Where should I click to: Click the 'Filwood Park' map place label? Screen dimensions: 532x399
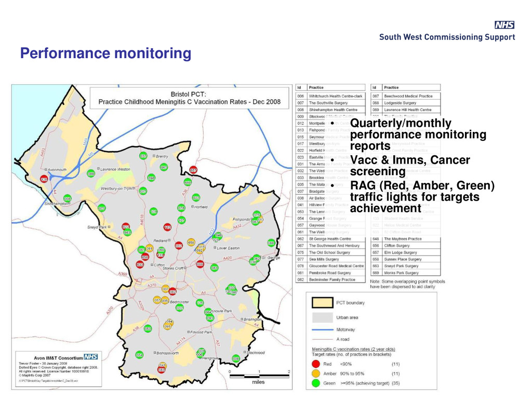(x=200, y=332)
